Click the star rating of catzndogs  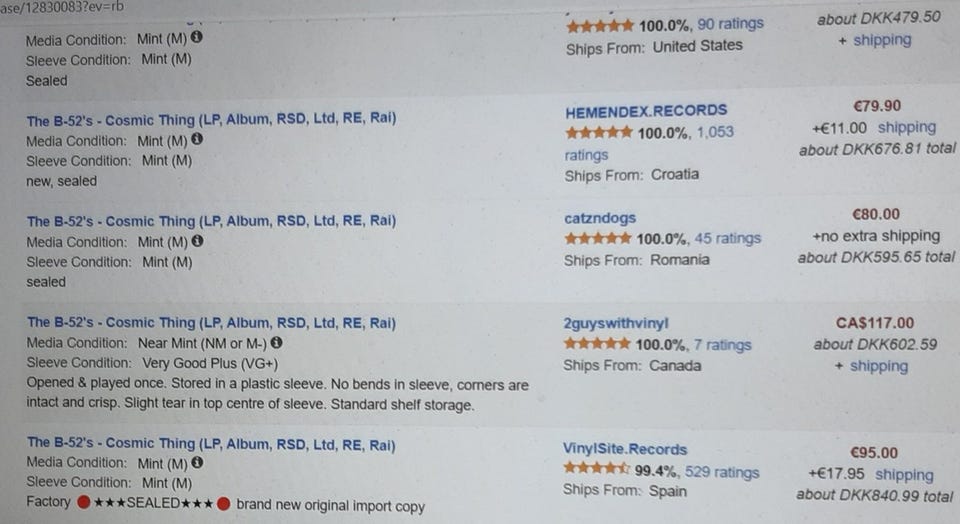click(597, 238)
